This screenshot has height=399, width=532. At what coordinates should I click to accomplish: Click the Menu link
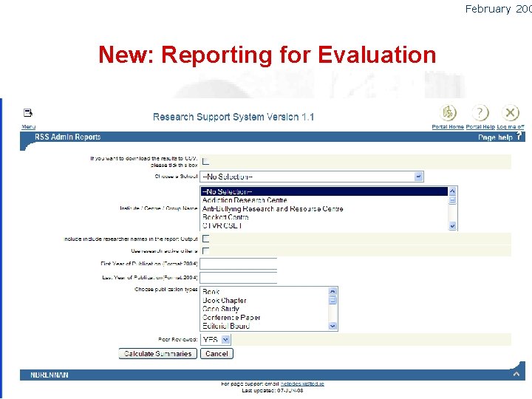point(29,126)
